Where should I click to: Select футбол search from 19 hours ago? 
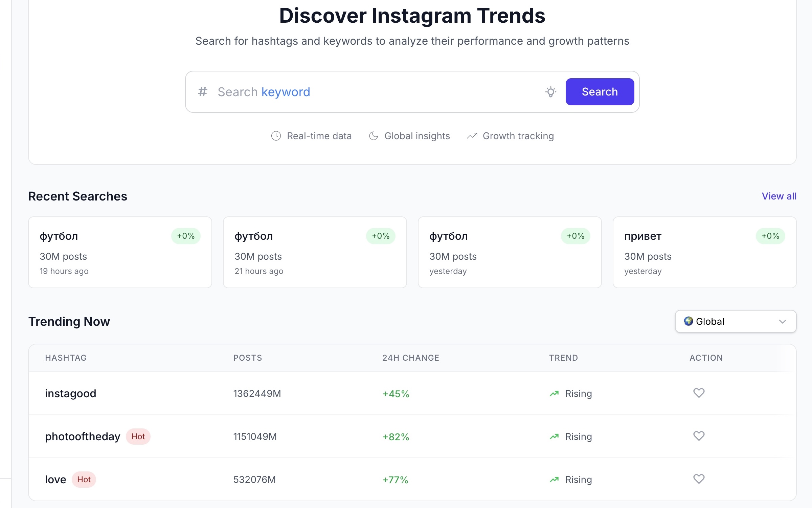120,252
